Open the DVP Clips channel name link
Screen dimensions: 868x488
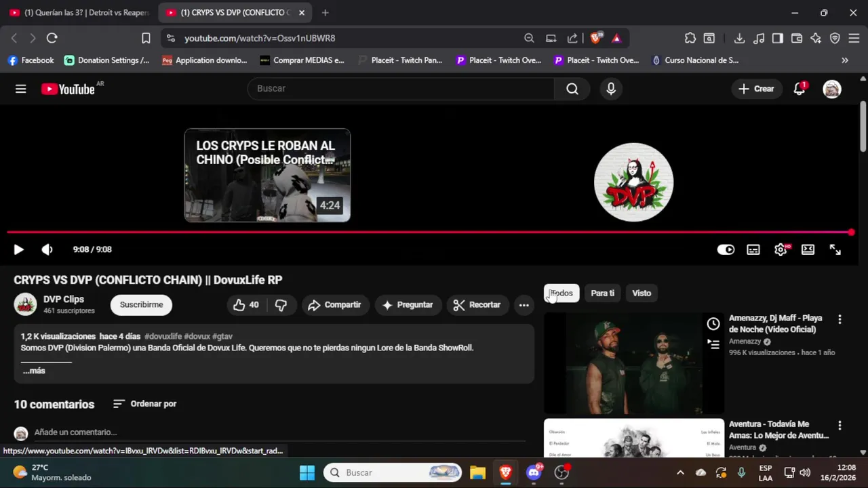64,299
